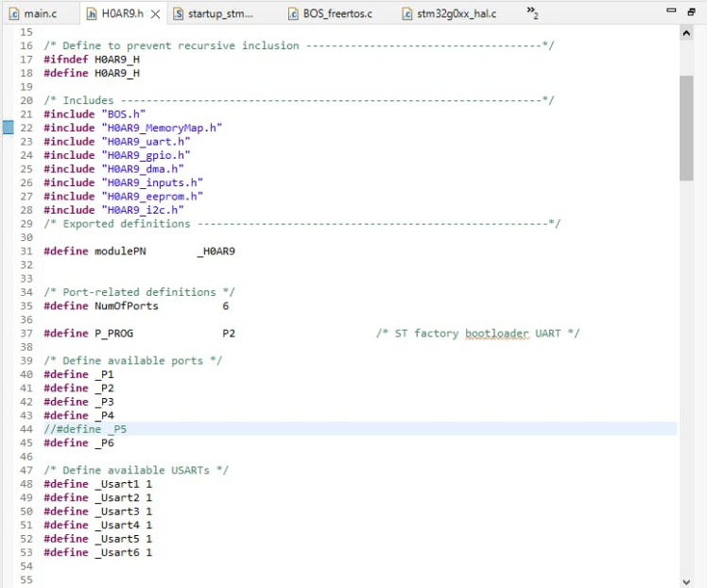
Task: Click the H0AR9.h header file icon
Action: click(x=92, y=13)
